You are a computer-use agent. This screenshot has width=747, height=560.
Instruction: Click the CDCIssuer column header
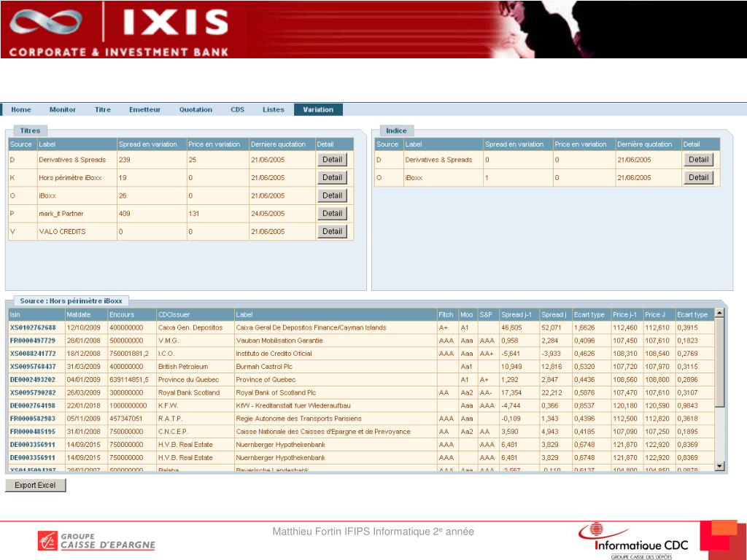tap(196, 315)
